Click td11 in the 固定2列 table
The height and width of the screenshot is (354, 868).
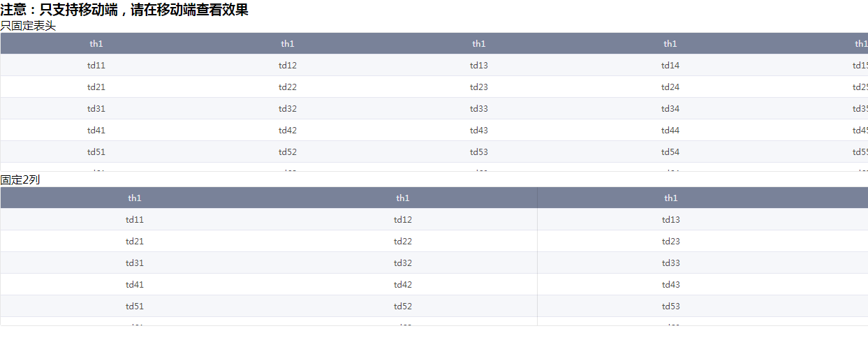pyautogui.click(x=135, y=220)
